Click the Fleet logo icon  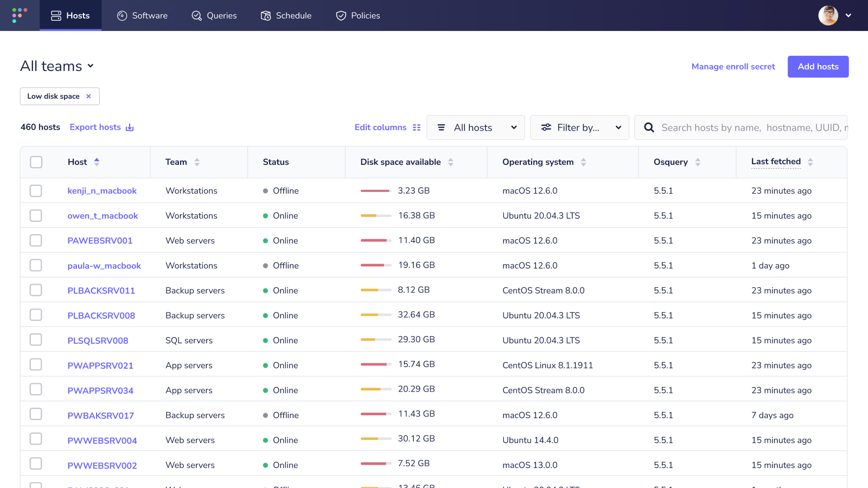pos(20,15)
